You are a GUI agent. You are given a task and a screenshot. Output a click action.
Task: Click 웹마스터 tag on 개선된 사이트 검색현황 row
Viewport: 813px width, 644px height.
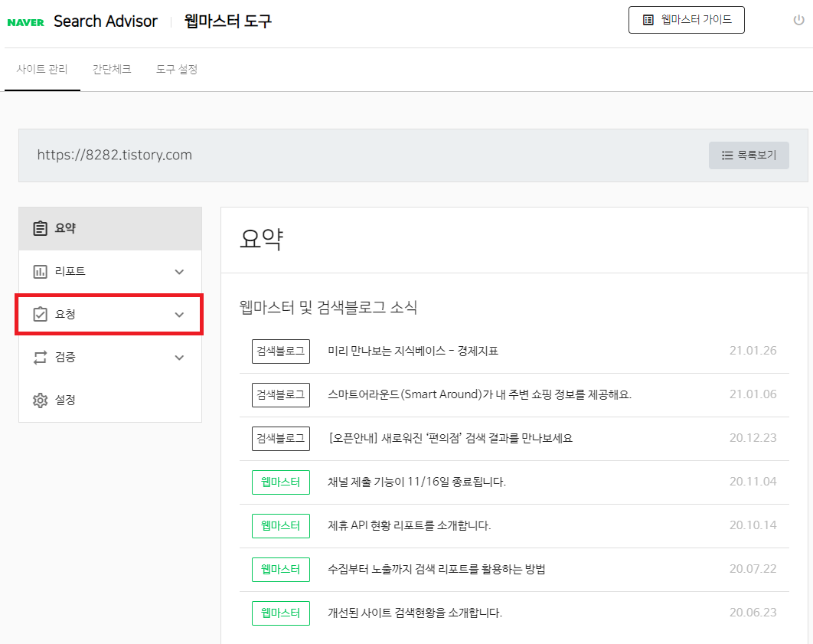point(280,613)
